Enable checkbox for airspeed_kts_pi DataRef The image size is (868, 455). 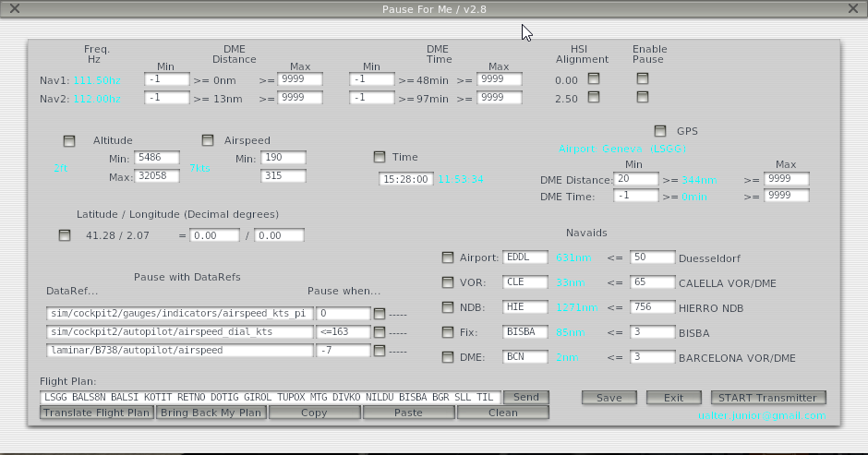tap(380, 314)
